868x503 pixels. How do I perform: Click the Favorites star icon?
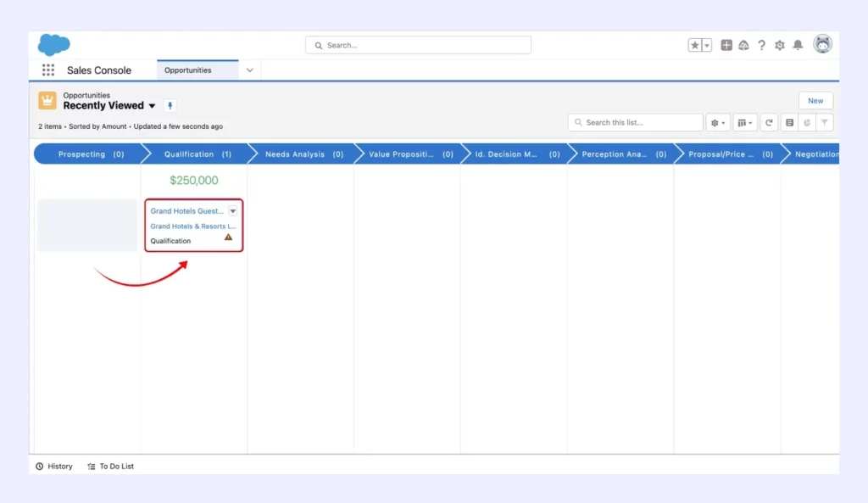pyautogui.click(x=695, y=46)
